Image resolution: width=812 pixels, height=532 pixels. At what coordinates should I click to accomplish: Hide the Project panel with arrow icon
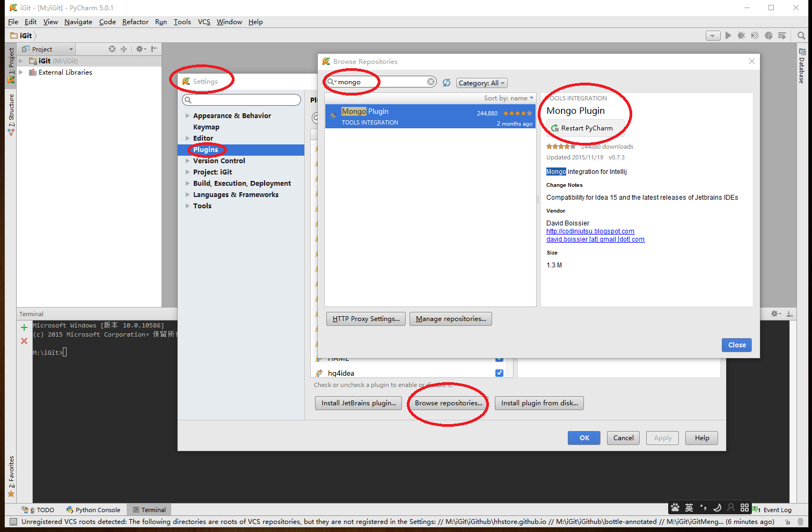coord(155,49)
